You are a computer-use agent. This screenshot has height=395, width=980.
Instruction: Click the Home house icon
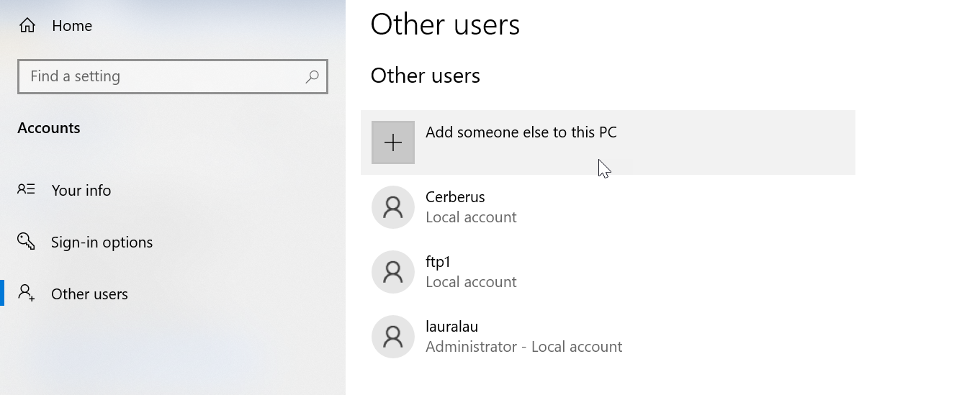27,25
